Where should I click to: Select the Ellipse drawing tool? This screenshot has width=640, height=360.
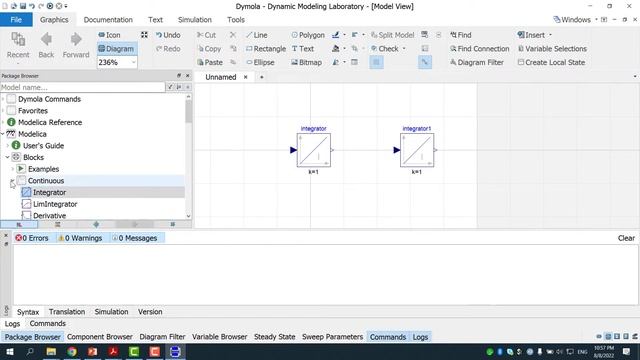tap(260, 62)
